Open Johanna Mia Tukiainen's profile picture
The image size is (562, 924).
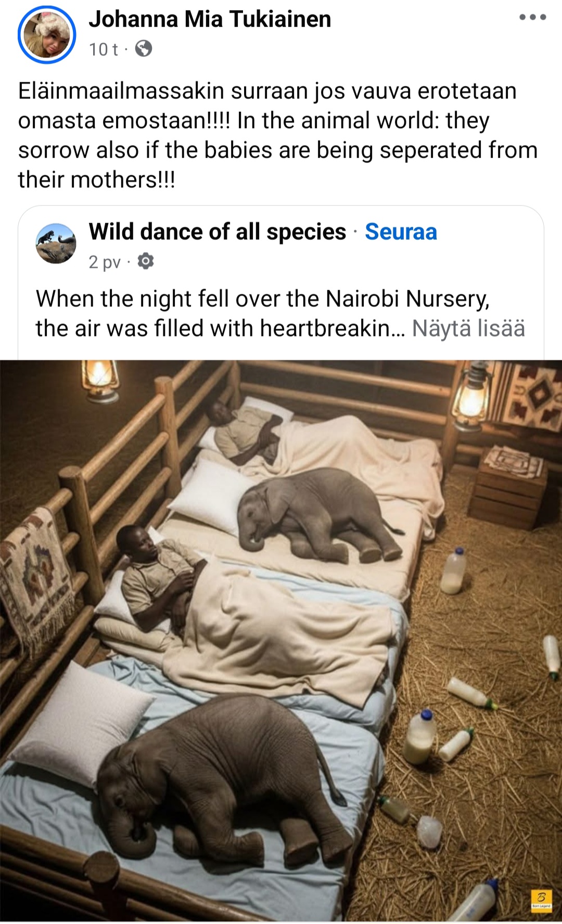[x=47, y=34]
